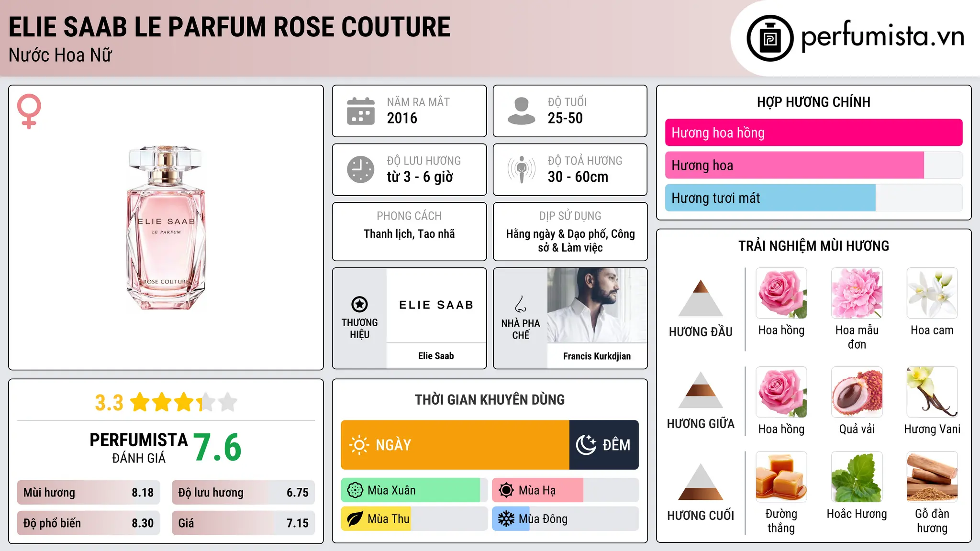Screen dimensions: 980x551
Task: Click the Elie Saab caption under the logo
Action: (x=436, y=356)
